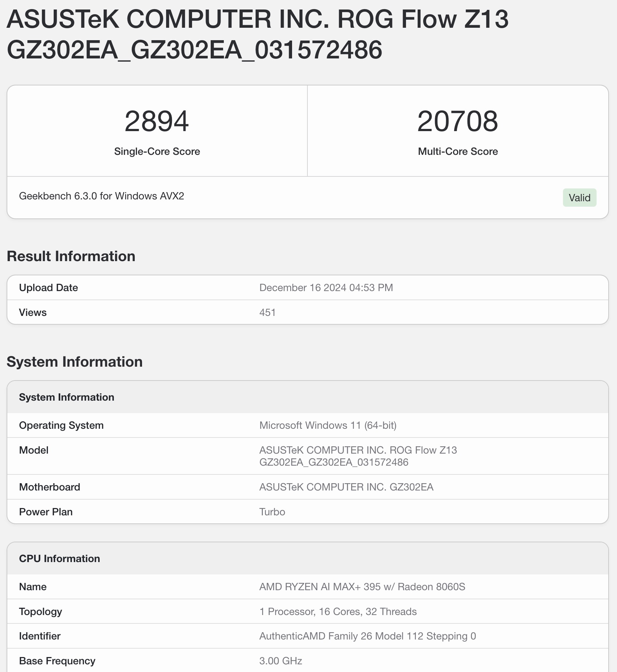Click the 20708 multi-core score number
This screenshot has width=617, height=672.
click(458, 121)
